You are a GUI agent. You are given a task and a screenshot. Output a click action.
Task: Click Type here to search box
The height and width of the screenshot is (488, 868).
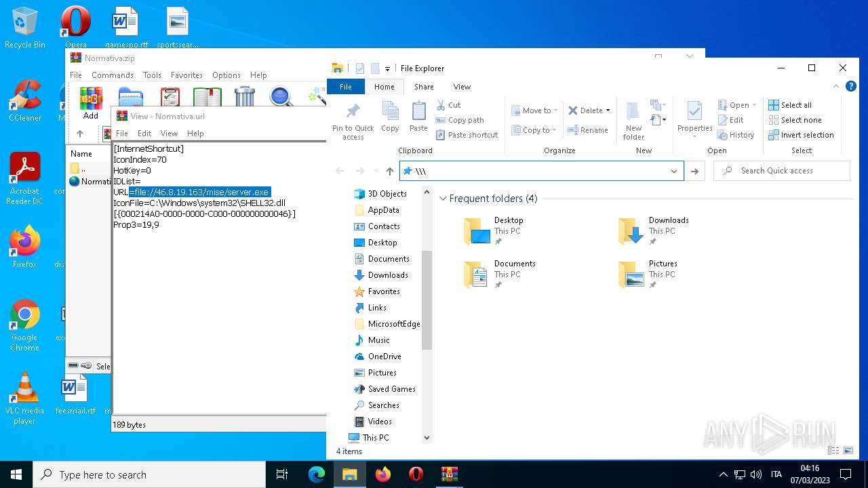pos(149,474)
